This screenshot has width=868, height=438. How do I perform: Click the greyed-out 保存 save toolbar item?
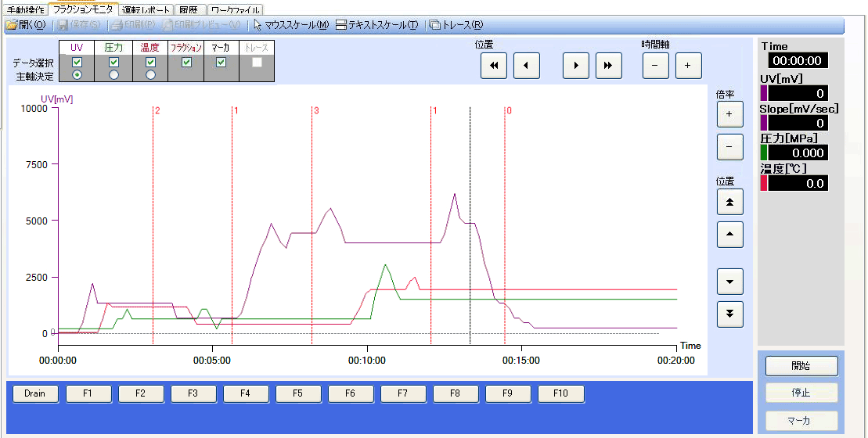[x=79, y=25]
